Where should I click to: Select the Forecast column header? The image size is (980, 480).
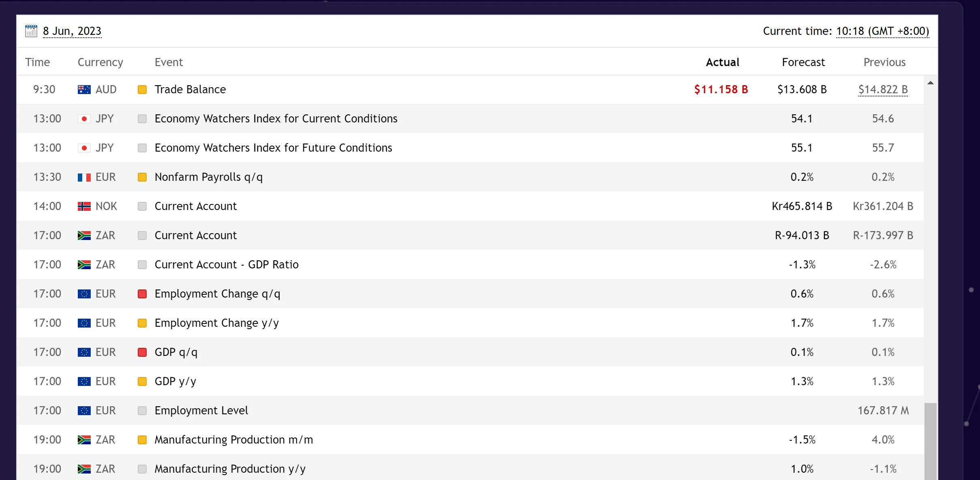(x=803, y=62)
